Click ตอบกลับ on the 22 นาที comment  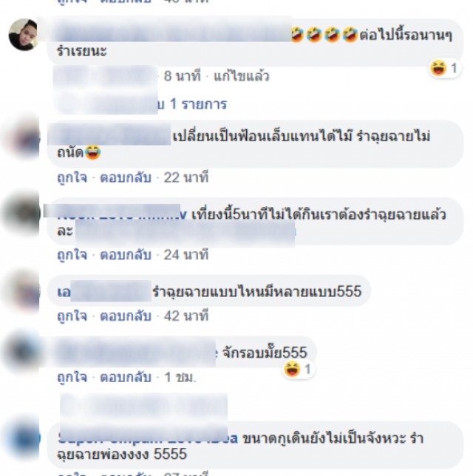126,177
